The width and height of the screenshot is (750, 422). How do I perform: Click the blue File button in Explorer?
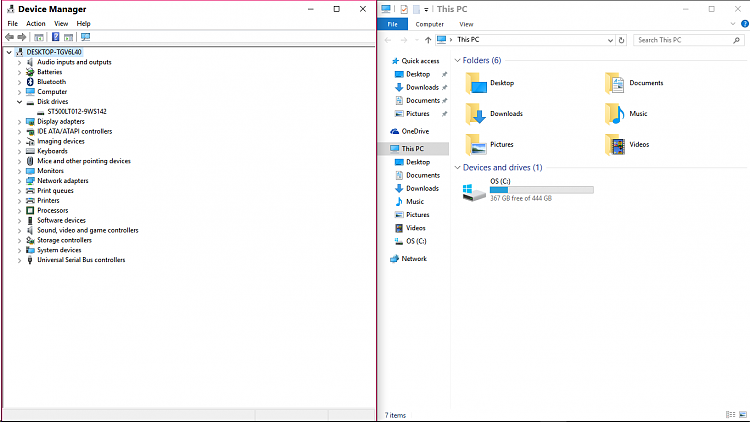pos(392,23)
